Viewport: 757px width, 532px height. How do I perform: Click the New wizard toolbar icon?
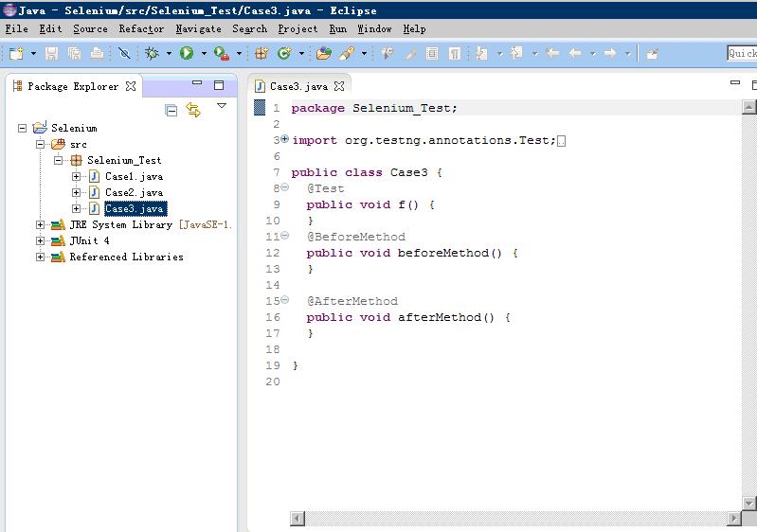[x=16, y=54]
